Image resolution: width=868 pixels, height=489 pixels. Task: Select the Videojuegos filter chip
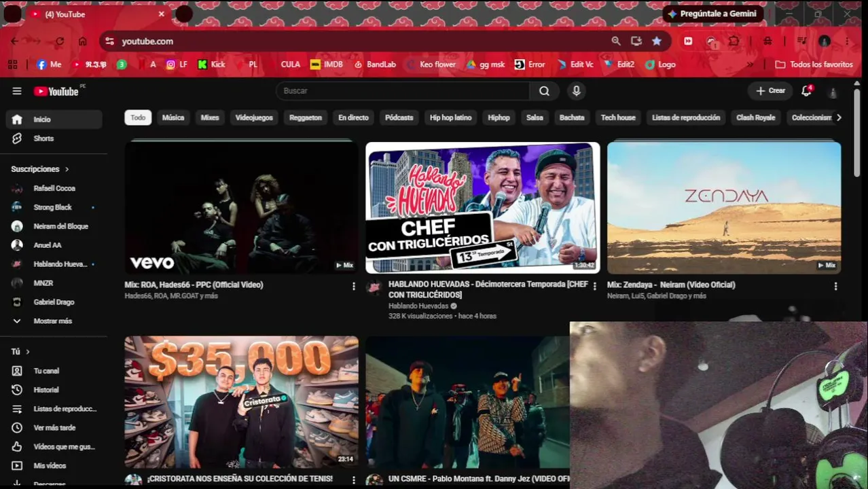click(x=254, y=117)
